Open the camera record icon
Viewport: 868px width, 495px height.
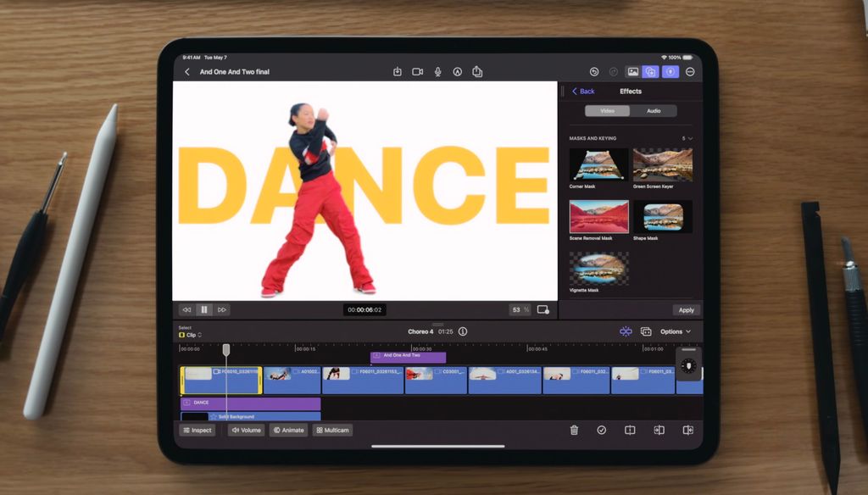point(418,72)
